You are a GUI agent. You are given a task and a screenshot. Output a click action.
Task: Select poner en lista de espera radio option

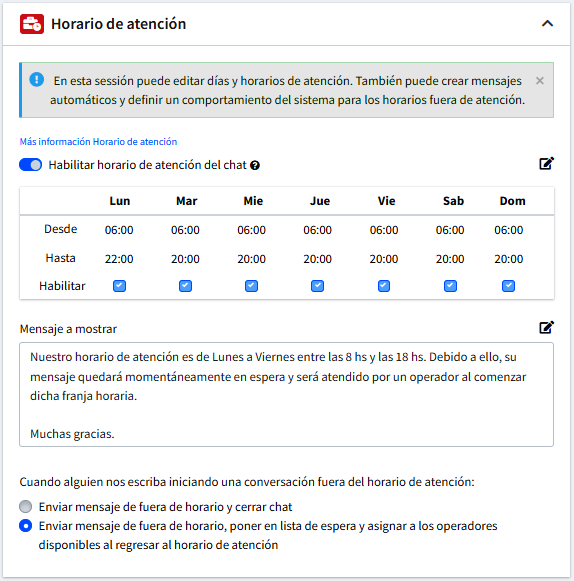(x=26, y=526)
